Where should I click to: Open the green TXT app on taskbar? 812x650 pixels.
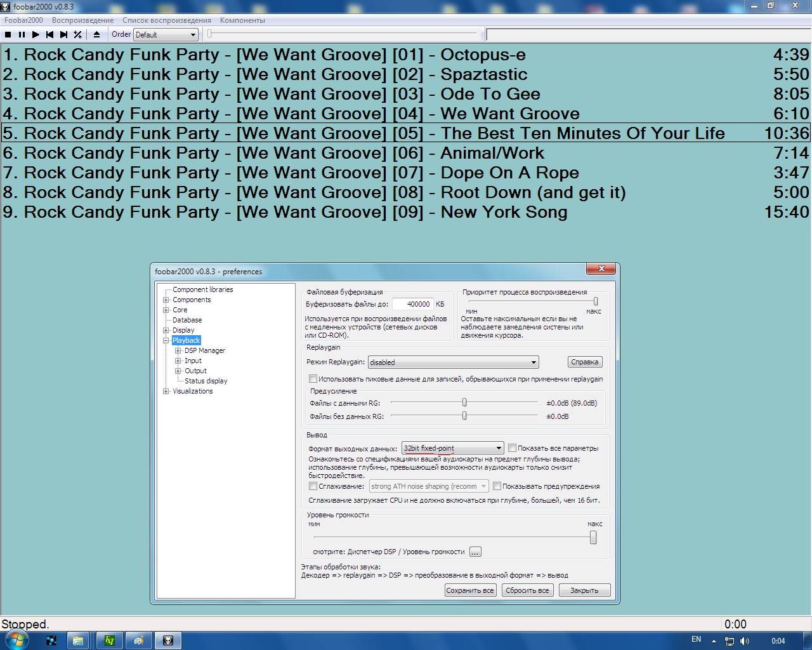pos(110,641)
